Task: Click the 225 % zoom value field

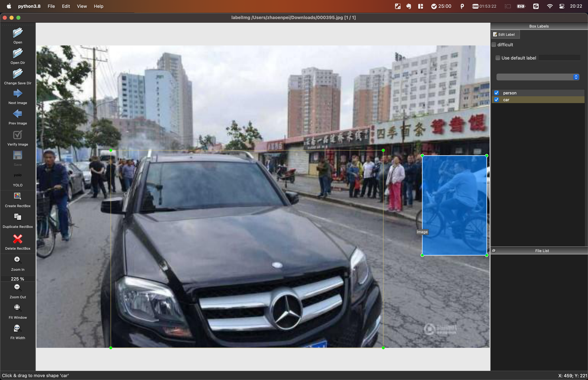Action: pos(18,279)
